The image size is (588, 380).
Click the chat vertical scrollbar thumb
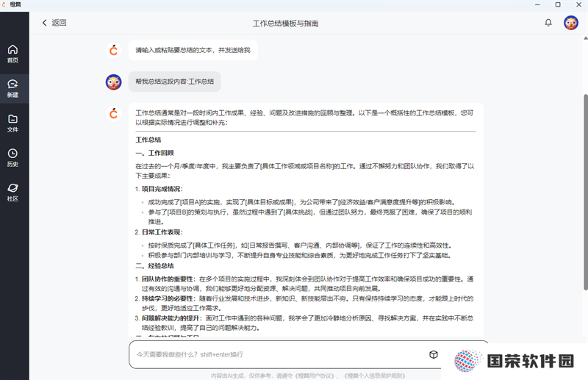click(x=585, y=191)
